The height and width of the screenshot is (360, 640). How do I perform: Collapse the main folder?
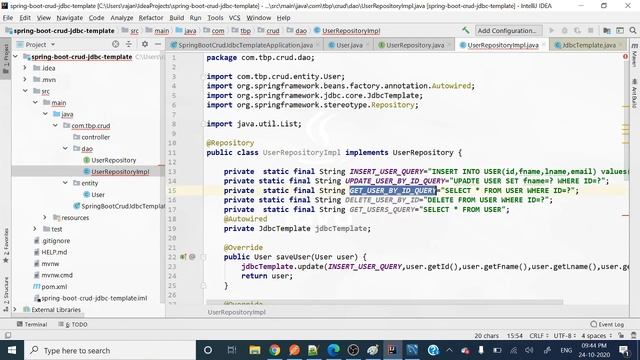(x=36, y=102)
